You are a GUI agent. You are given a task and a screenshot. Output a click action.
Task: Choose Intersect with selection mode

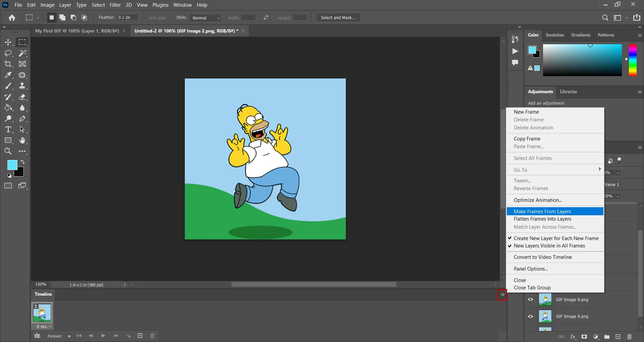pyautogui.click(x=84, y=18)
